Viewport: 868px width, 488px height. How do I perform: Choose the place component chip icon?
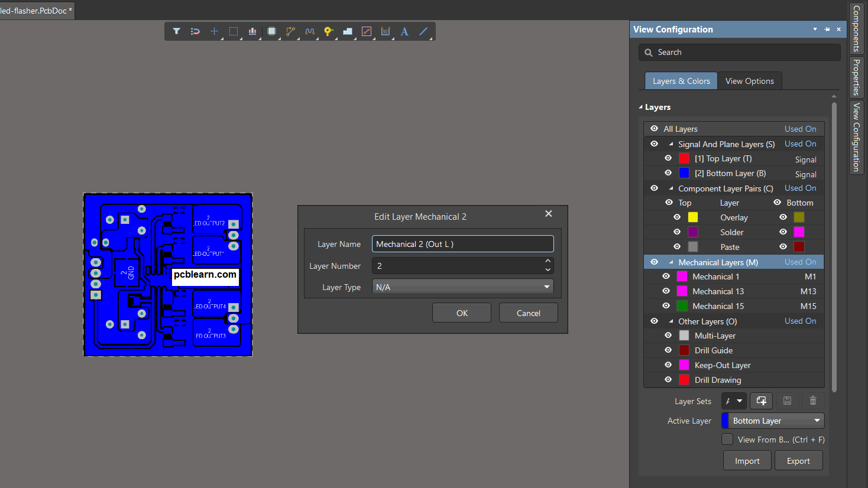[271, 31]
